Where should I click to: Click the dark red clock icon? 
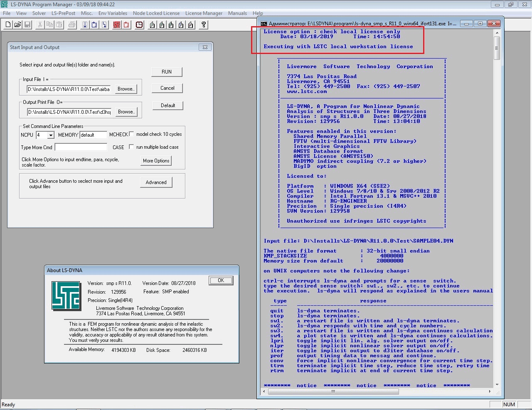(x=138, y=25)
